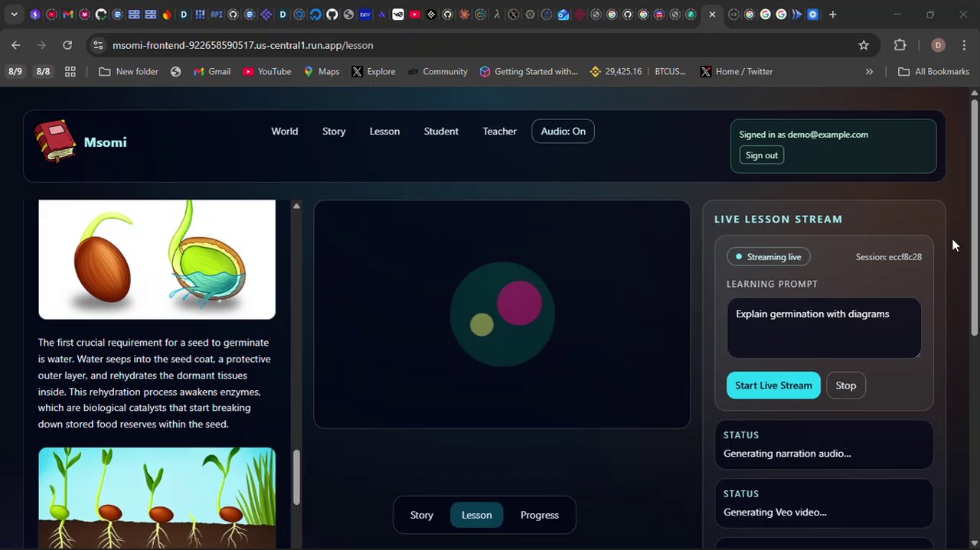Screen dimensions: 980x550
Task: Click the Generating Veo video status
Action: [824, 503]
